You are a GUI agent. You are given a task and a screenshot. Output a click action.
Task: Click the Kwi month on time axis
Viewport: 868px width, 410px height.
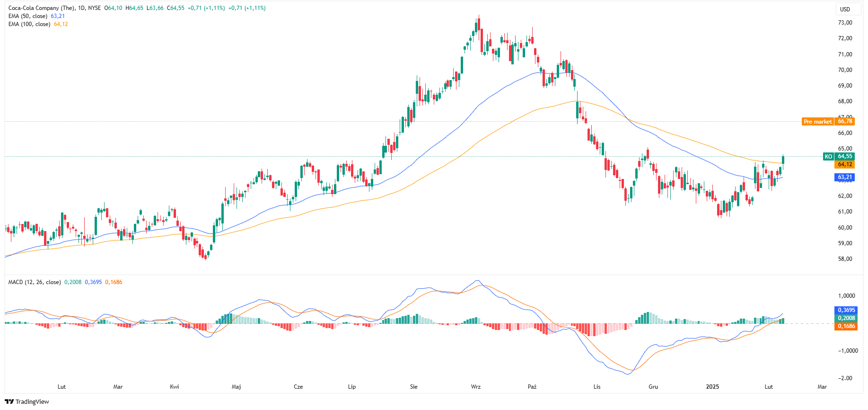coord(175,387)
